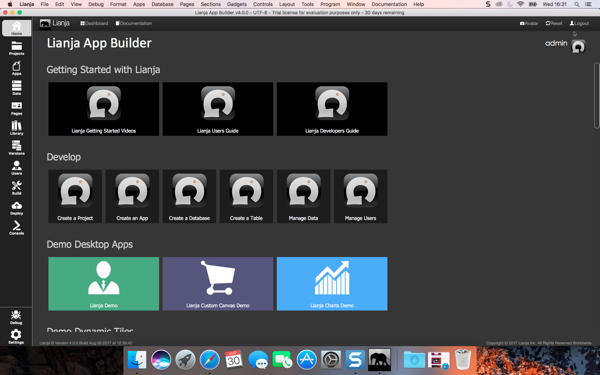
Task: Launch the Lianja Charts Demo tile
Action: click(332, 284)
